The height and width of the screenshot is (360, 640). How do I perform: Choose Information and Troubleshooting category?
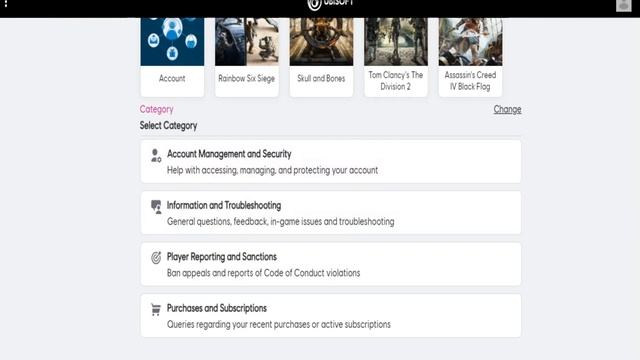pos(331,213)
